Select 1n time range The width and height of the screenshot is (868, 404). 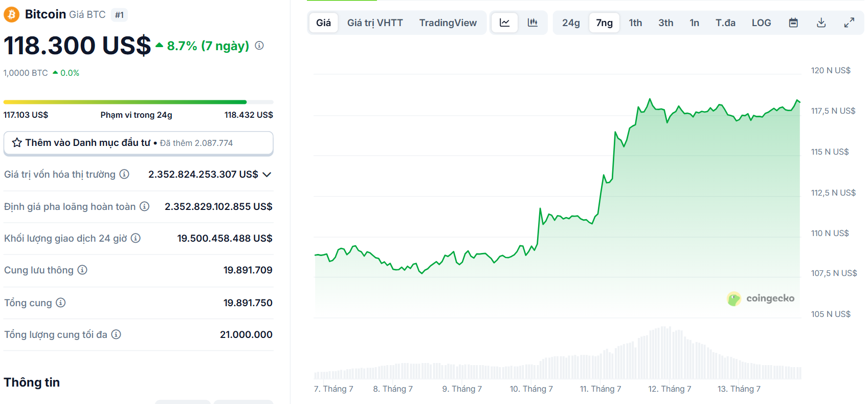point(694,23)
